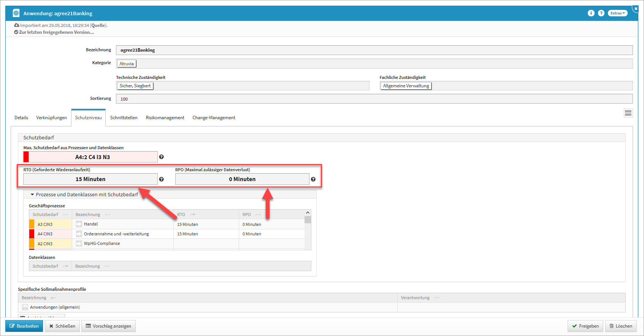644x336 pixels.
Task: Open the Extras dropdown menu
Action: (x=617, y=13)
